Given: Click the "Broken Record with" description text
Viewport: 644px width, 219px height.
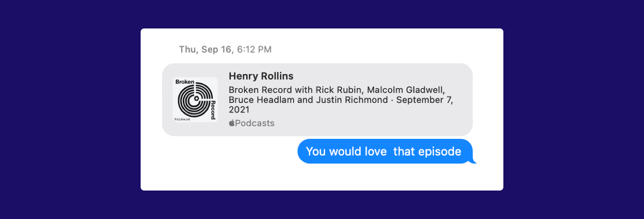Looking at the screenshot, I should (270, 90).
